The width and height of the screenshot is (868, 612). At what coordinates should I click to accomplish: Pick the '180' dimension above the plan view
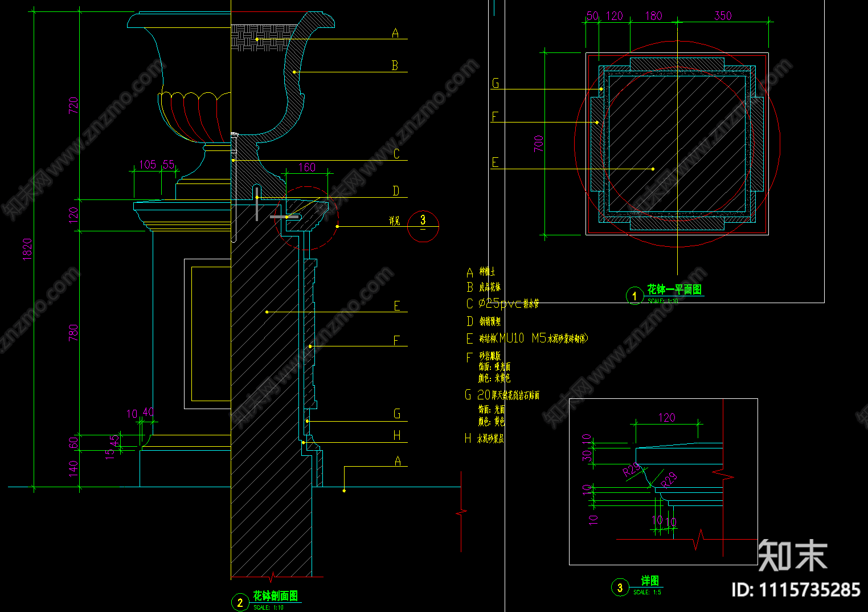tap(653, 16)
